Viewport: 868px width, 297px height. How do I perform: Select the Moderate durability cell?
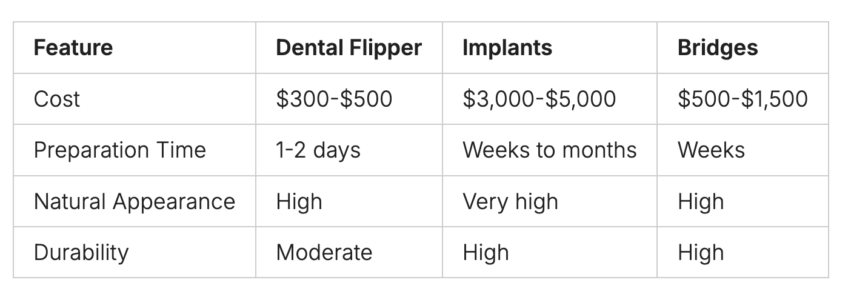pos(324,252)
